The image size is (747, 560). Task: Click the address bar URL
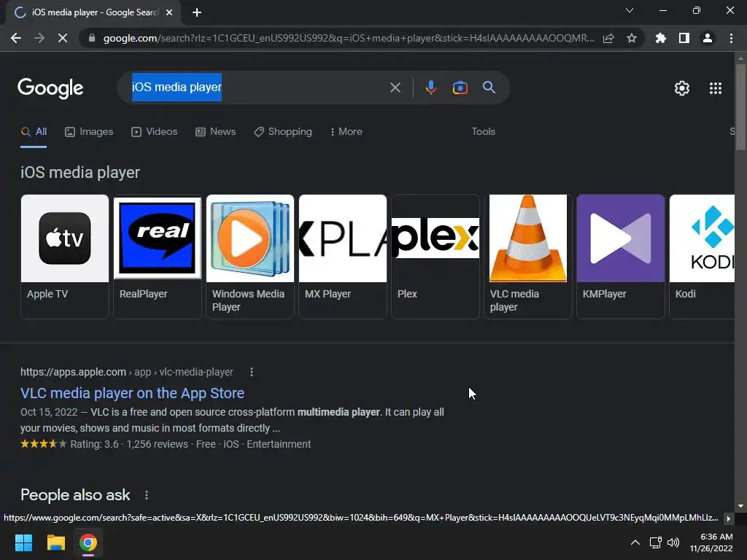(x=349, y=38)
